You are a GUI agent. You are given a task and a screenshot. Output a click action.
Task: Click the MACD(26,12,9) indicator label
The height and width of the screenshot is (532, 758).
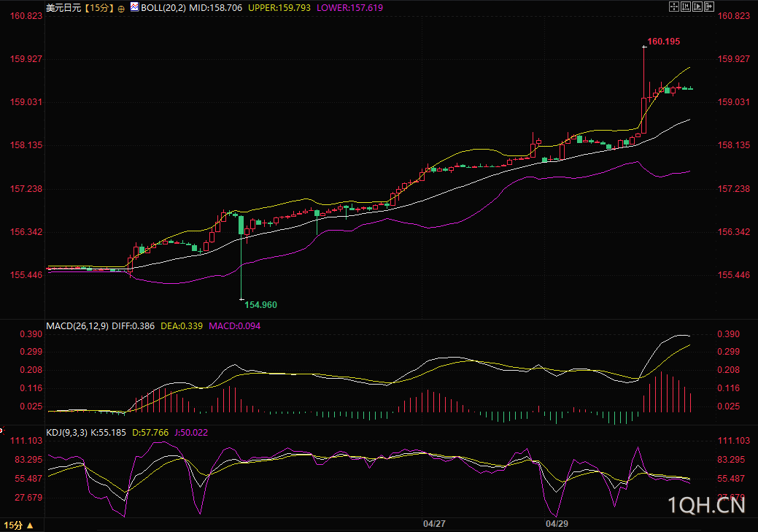(x=77, y=326)
